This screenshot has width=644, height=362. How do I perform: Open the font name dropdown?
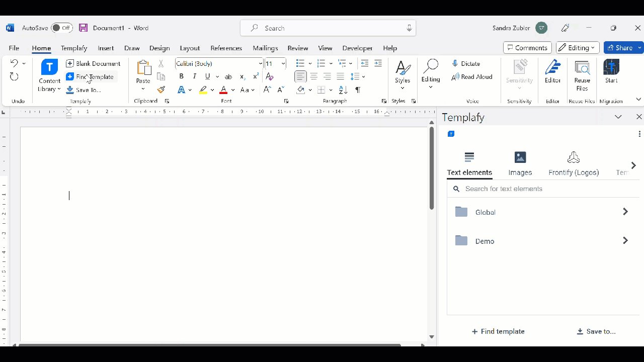click(261, 63)
